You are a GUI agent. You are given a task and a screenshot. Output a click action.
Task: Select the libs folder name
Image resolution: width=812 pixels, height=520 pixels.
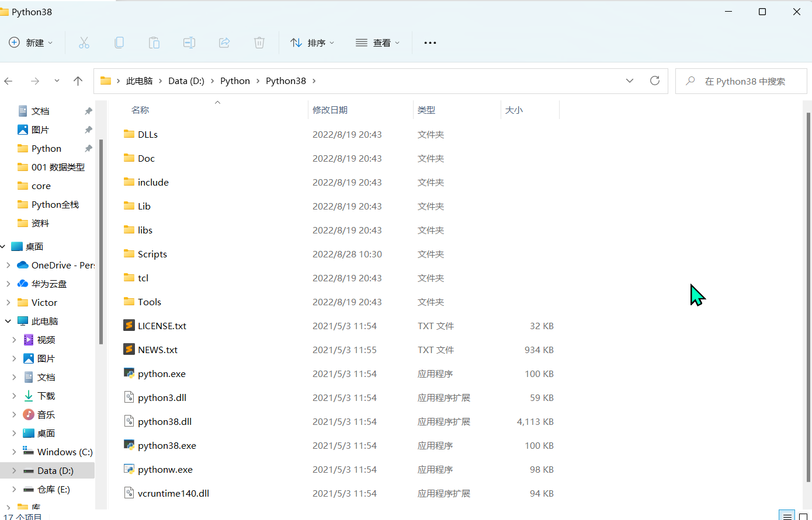click(x=145, y=230)
